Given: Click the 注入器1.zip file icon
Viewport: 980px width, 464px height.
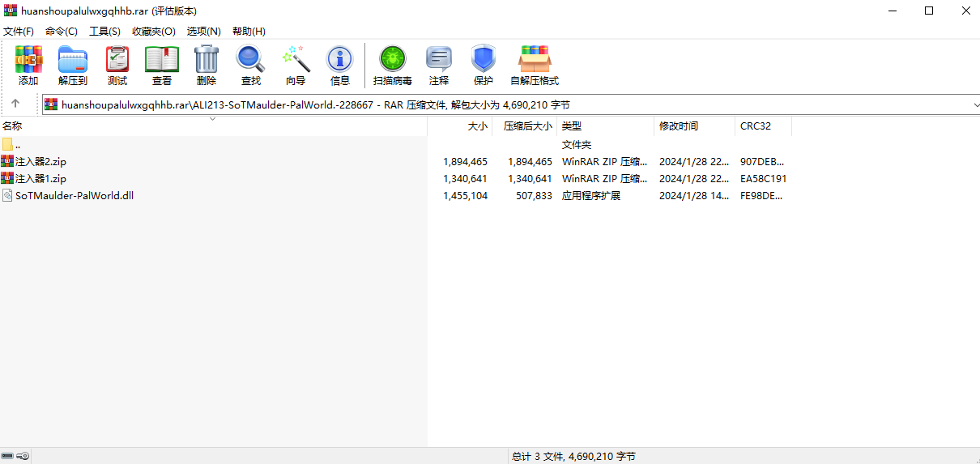Looking at the screenshot, I should click(x=7, y=178).
